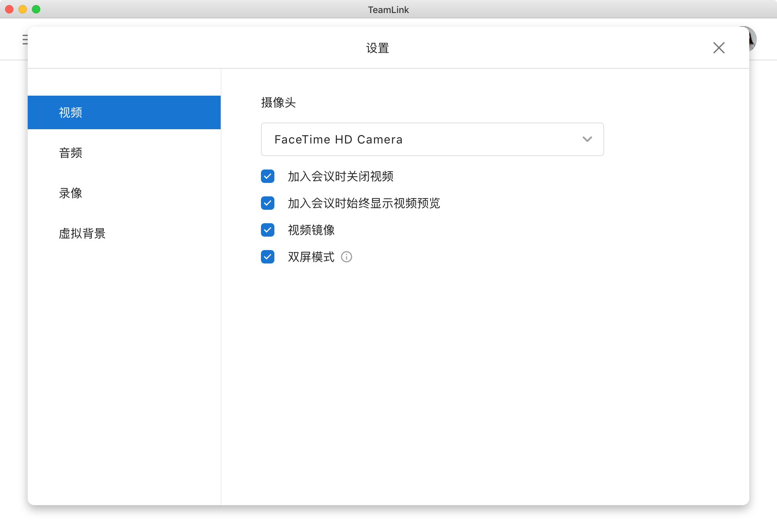
Task: Turn off the 双屏模式 checkbox
Action: coord(268,257)
